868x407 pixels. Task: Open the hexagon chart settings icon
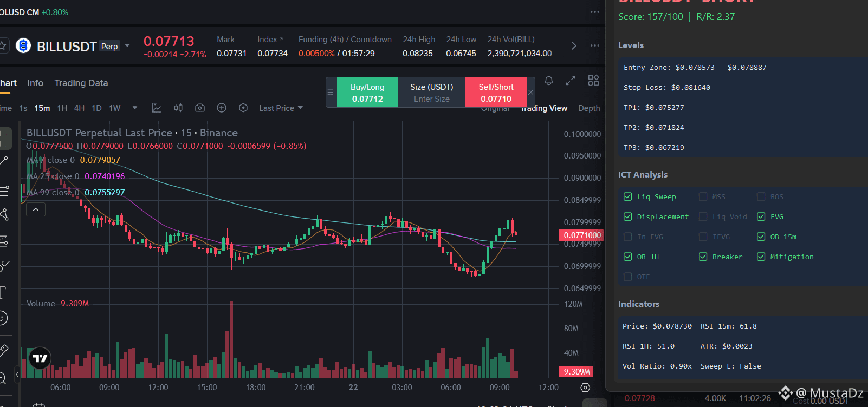click(x=243, y=108)
